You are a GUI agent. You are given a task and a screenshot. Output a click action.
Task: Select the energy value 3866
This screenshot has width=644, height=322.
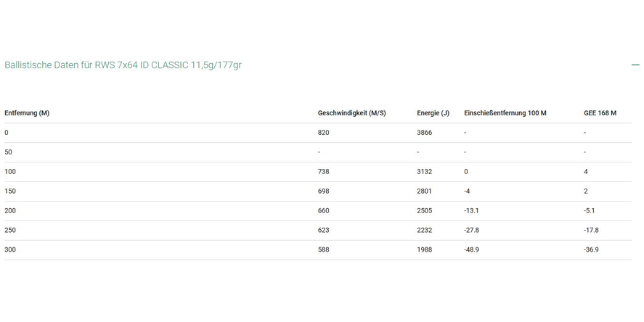pos(425,133)
